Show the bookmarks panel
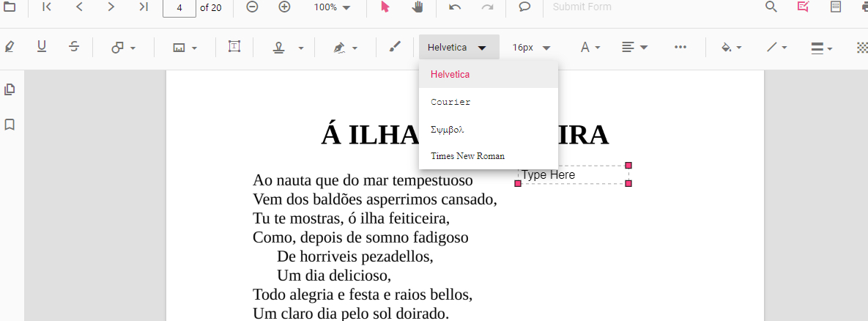This screenshot has width=868, height=321. tap(10, 125)
